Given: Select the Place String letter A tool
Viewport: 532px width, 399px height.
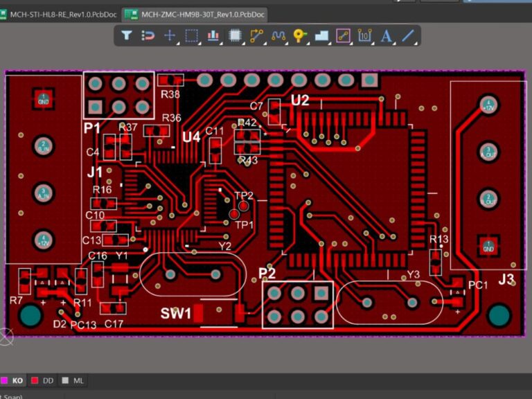Looking at the screenshot, I should click(x=386, y=35).
